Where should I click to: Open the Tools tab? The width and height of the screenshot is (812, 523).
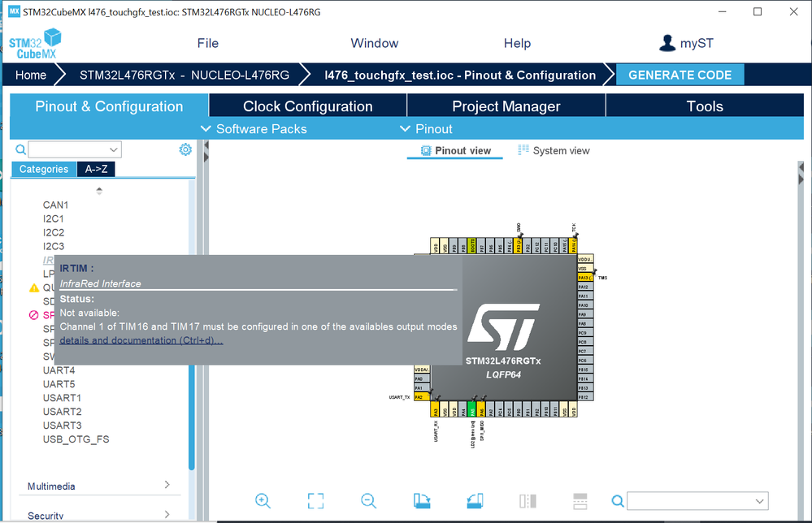pyautogui.click(x=704, y=106)
